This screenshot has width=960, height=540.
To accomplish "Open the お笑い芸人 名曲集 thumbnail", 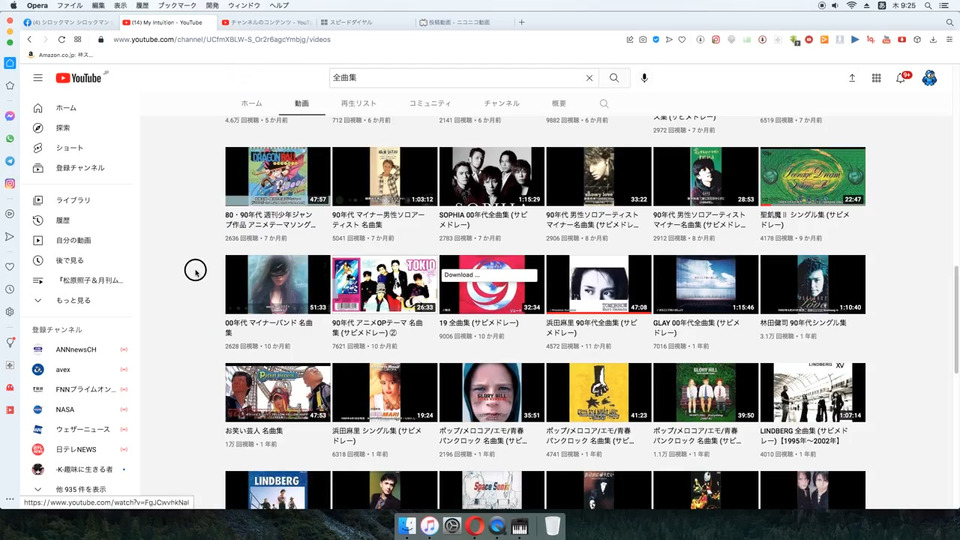I will click(x=278, y=392).
